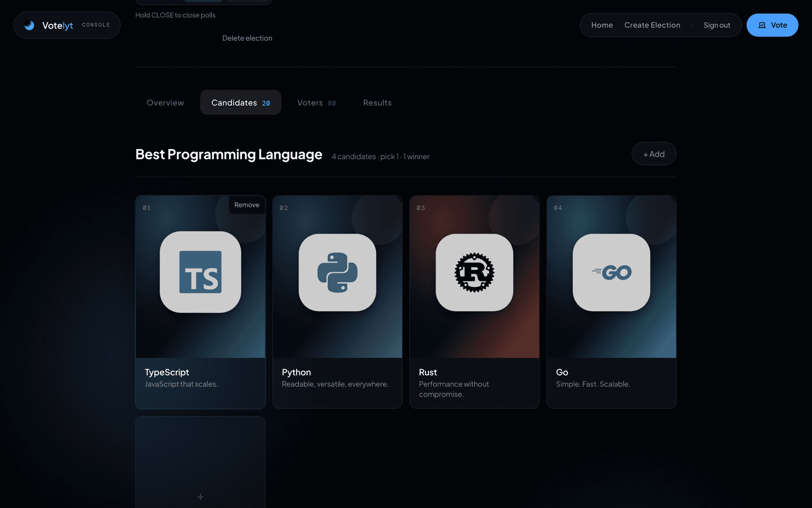The image size is (812, 508).
Task: Click the 20 count badge on Candidates
Action: [266, 103]
